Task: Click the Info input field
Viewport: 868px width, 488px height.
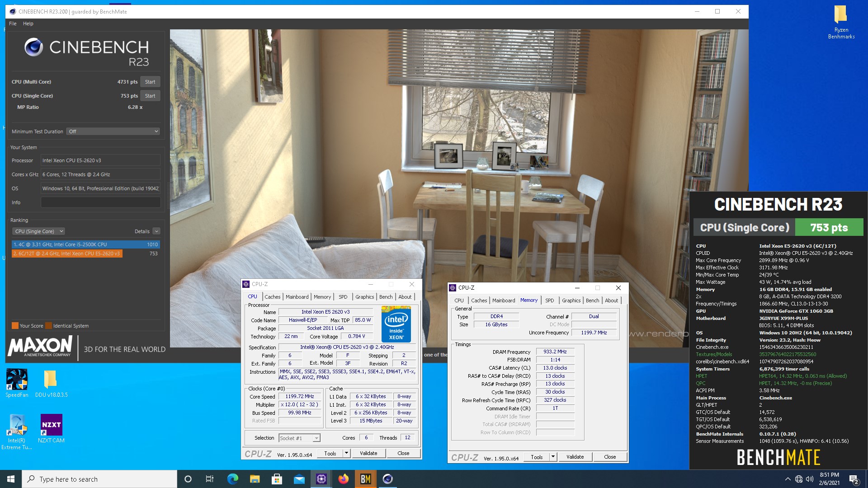Action: [100, 202]
